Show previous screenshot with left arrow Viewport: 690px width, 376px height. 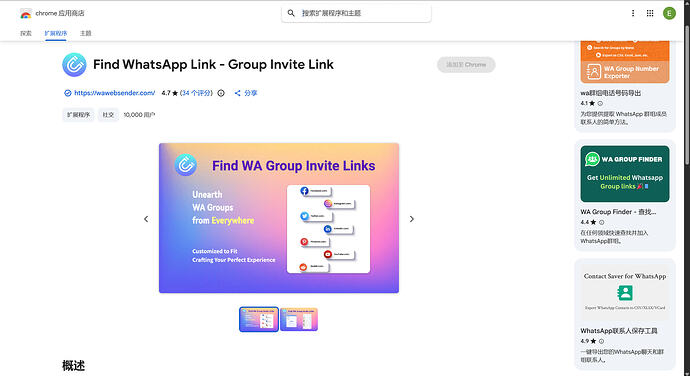click(146, 219)
